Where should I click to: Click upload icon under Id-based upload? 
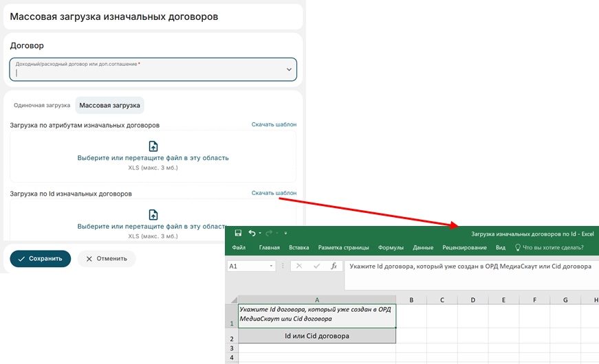(x=153, y=214)
